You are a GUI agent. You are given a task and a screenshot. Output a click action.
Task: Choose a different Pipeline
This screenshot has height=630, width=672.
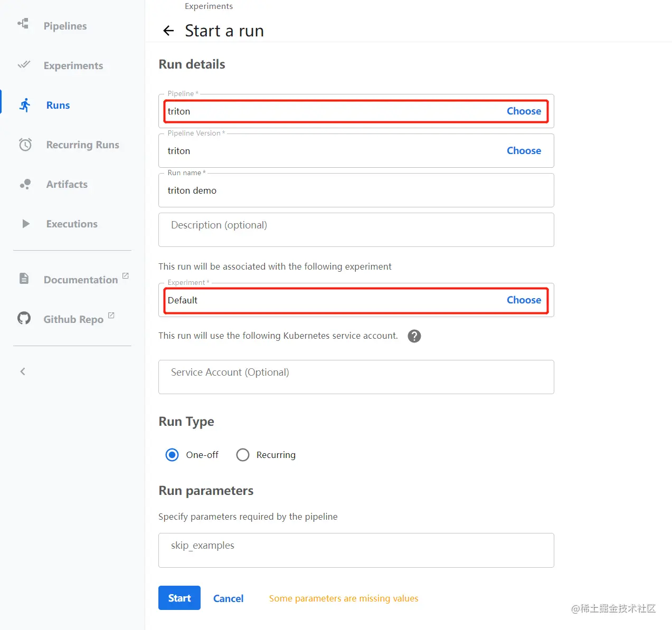[524, 111]
